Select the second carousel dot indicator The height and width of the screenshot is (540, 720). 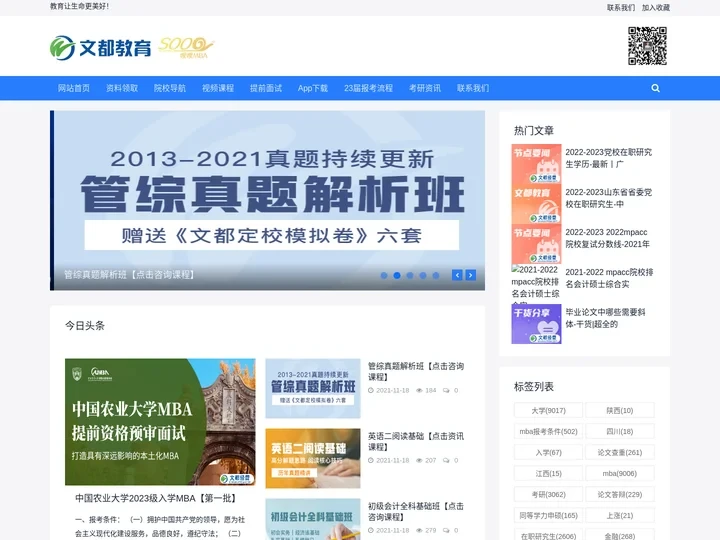coord(397,276)
